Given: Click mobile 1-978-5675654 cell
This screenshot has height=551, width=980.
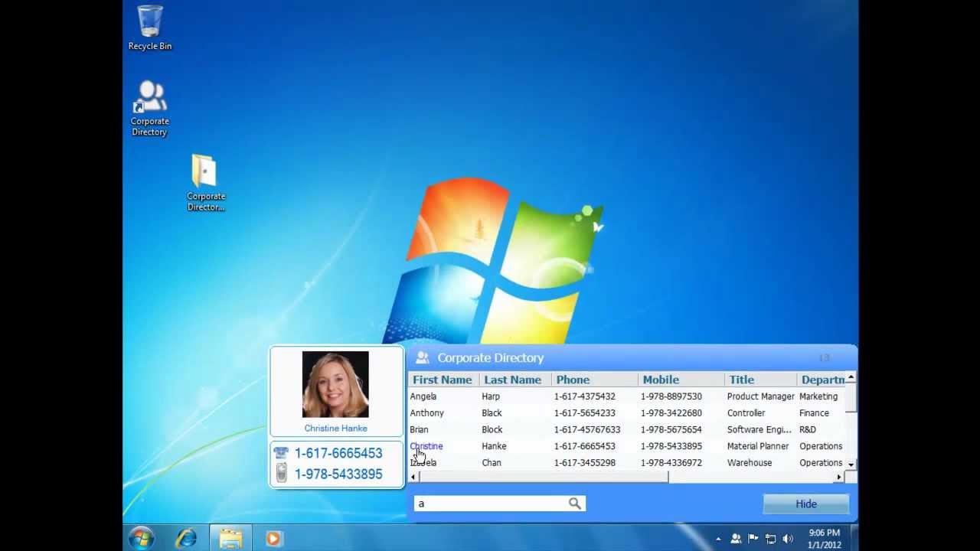Looking at the screenshot, I should (x=671, y=430).
